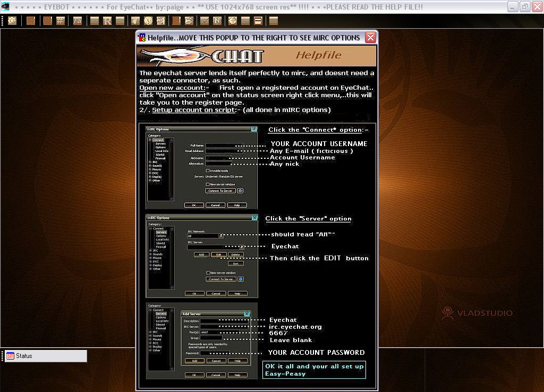Click the globe toolbar icon
544x392 pixels.
pos(233,21)
